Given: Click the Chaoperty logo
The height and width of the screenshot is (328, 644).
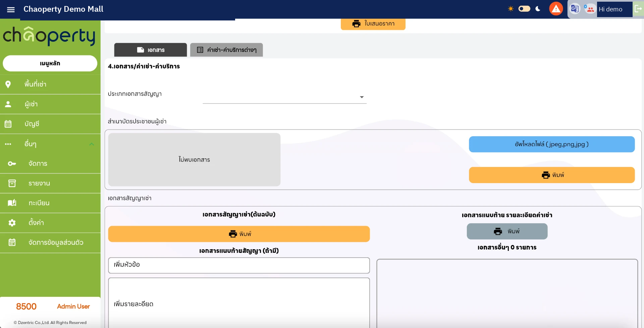Looking at the screenshot, I should click(x=49, y=36).
